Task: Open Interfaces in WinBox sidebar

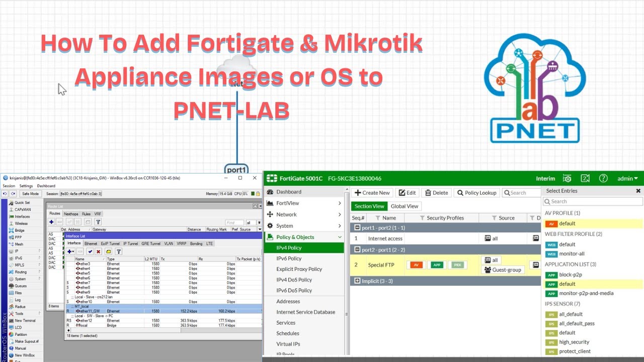Action: click(22, 217)
